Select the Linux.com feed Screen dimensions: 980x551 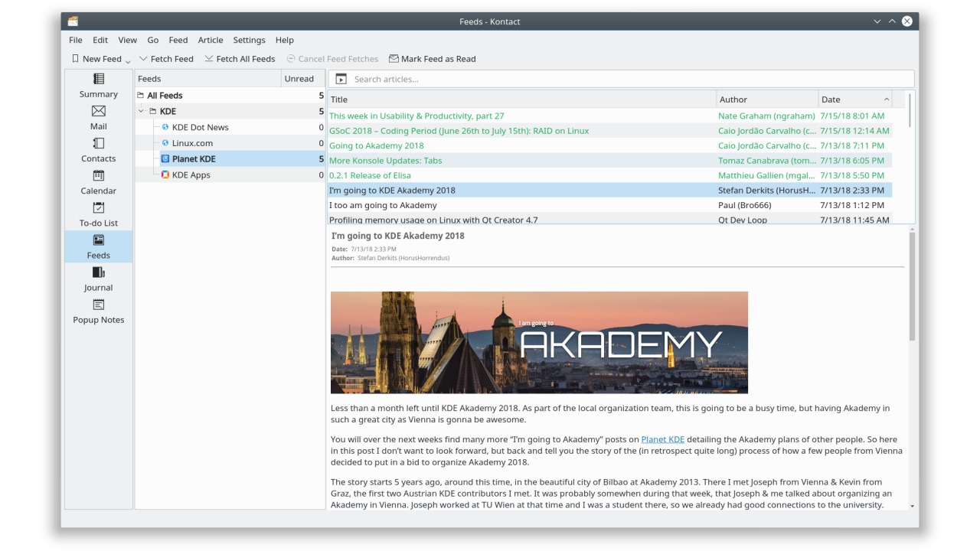230,143
